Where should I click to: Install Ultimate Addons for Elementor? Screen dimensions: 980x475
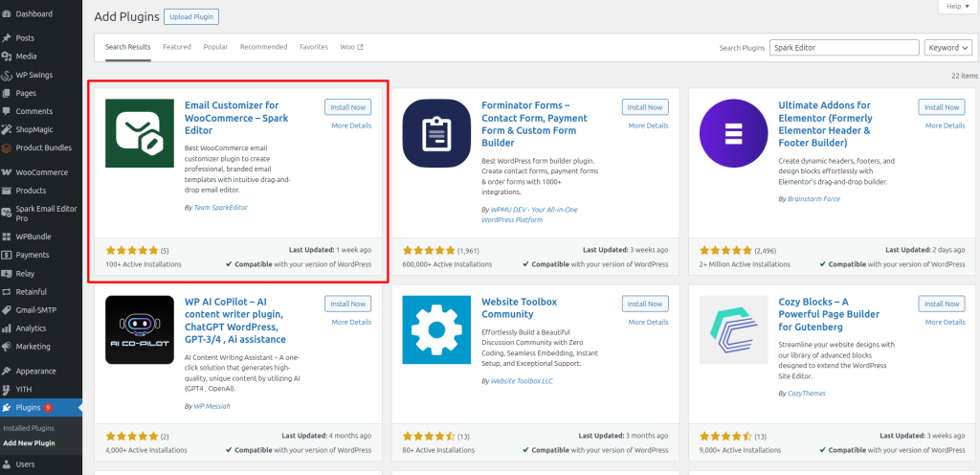tap(942, 107)
